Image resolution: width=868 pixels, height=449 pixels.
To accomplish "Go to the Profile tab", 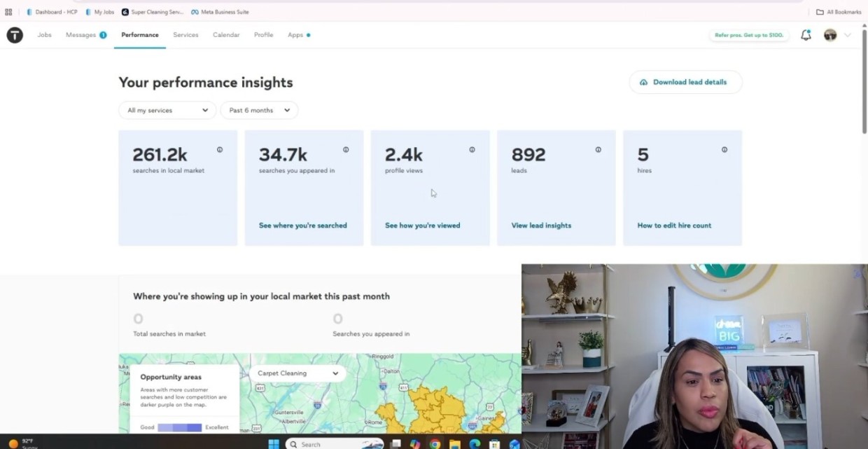I will pos(263,35).
